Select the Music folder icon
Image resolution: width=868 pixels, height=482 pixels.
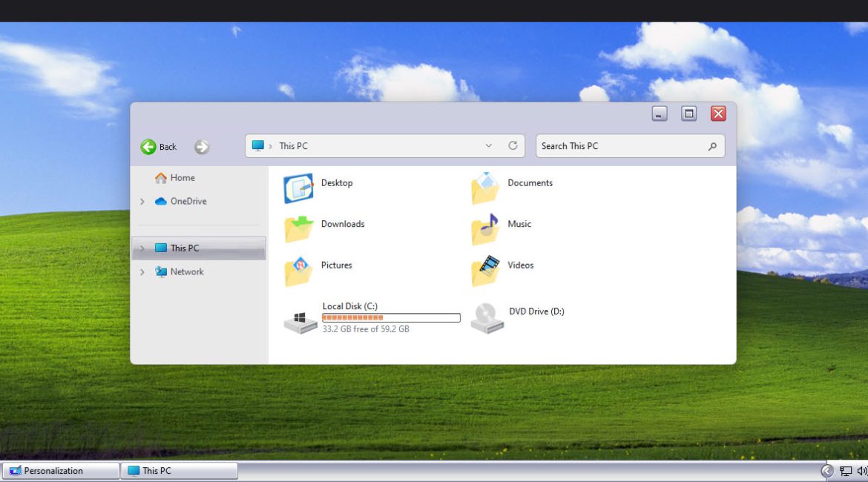(x=485, y=229)
